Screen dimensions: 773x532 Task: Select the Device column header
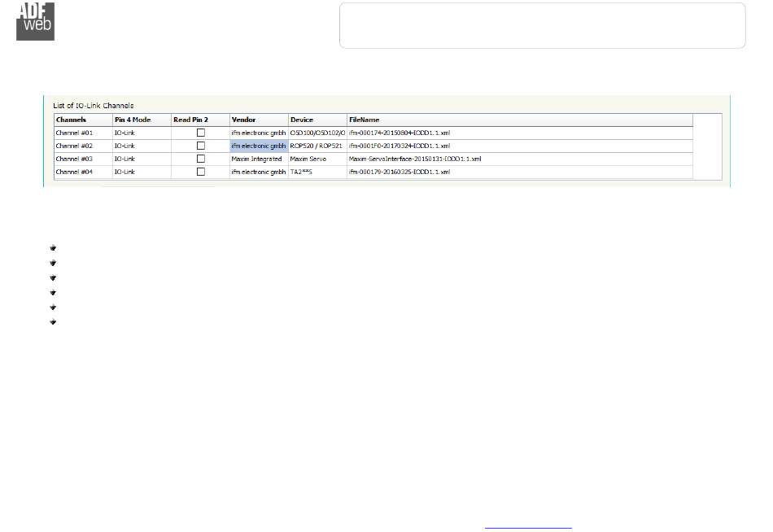click(x=317, y=120)
